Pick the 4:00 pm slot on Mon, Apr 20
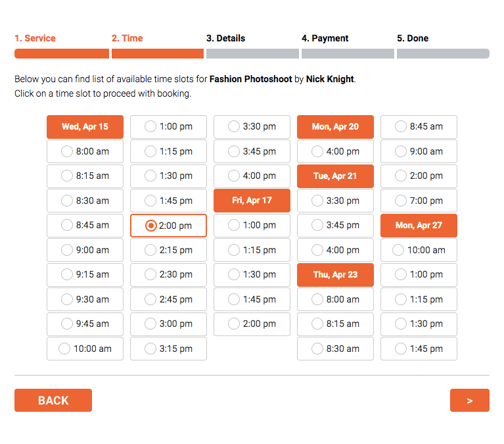 click(x=335, y=151)
